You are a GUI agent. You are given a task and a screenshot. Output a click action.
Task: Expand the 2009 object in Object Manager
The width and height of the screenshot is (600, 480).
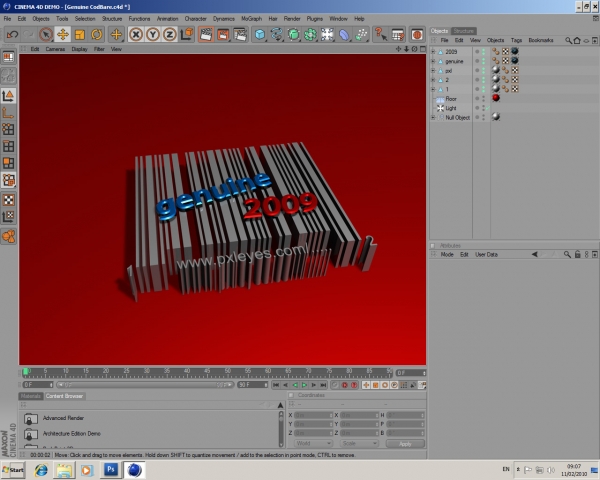433,51
